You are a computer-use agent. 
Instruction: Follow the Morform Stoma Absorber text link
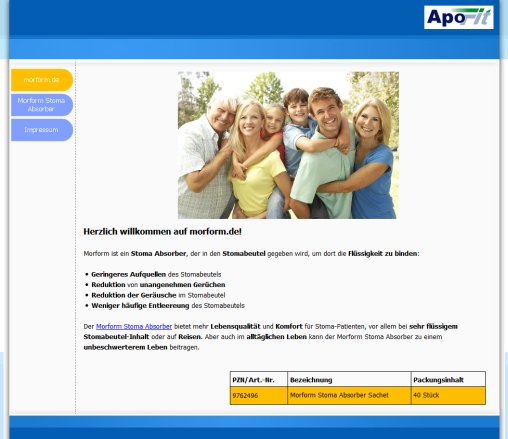134,326
